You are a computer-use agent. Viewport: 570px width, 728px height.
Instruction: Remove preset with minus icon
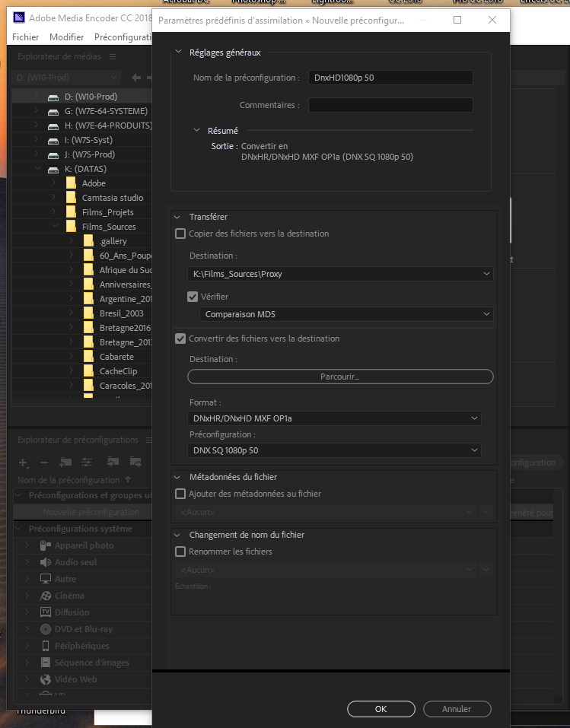(x=44, y=463)
